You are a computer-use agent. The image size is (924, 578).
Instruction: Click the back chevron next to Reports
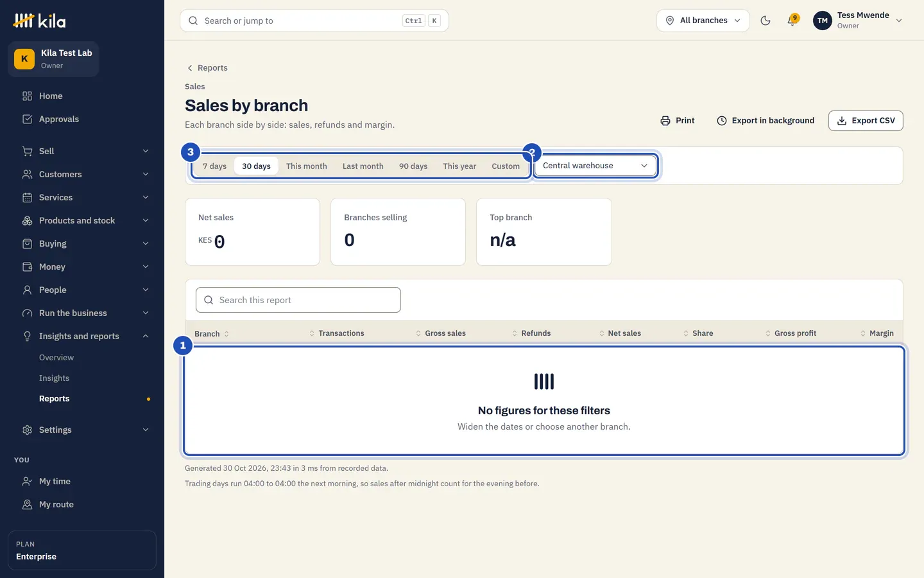click(x=190, y=68)
